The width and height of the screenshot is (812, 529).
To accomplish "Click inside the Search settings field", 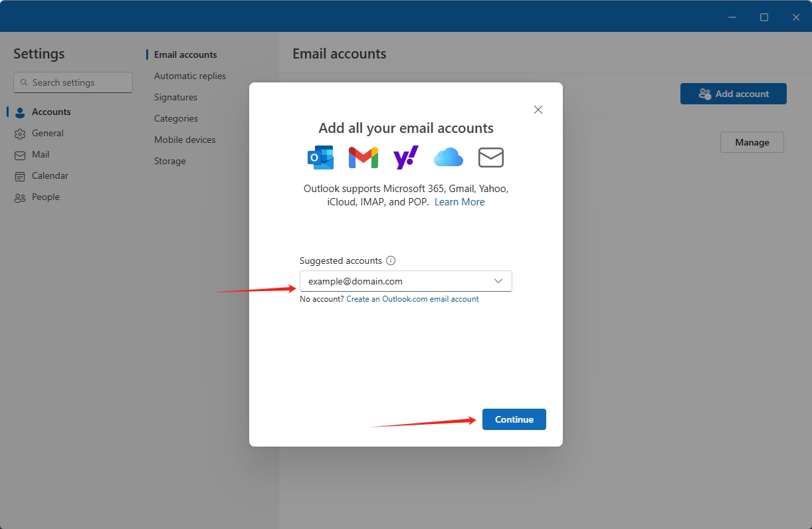I will 72,82.
